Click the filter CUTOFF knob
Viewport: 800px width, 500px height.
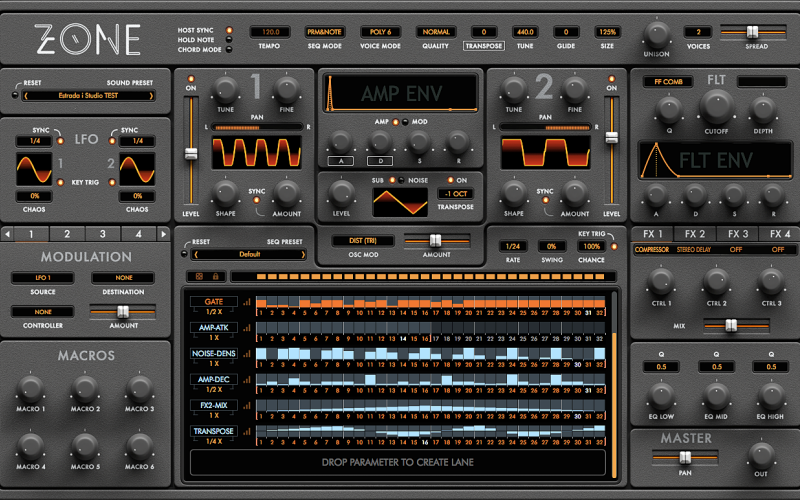pos(716,108)
